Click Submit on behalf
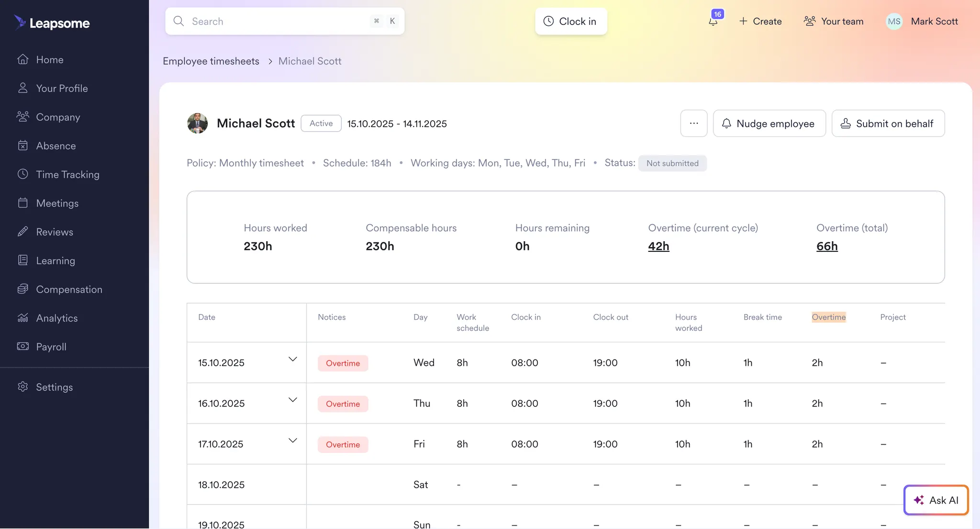Image resolution: width=980 pixels, height=529 pixels. [888, 123]
